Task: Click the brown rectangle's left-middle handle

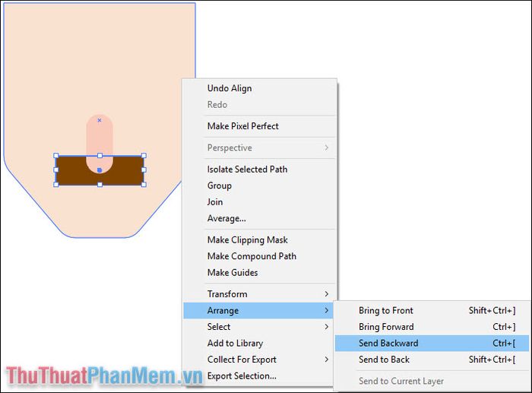Action: (56, 170)
